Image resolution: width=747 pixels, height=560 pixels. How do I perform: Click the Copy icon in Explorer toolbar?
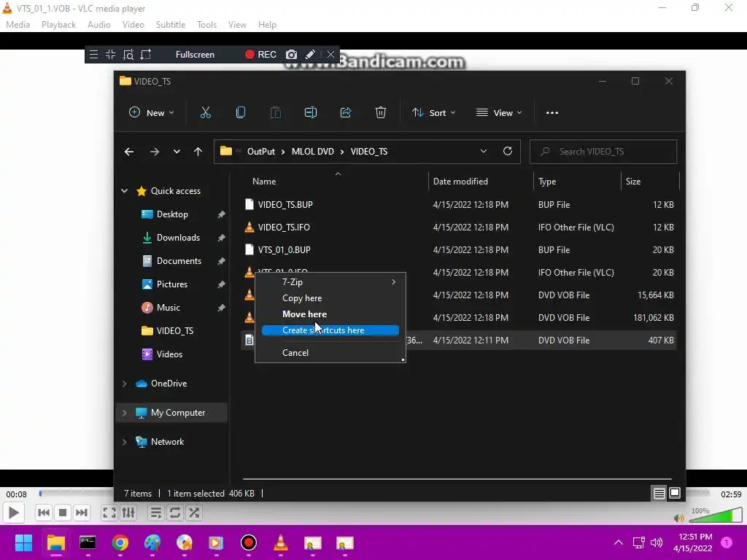click(241, 112)
